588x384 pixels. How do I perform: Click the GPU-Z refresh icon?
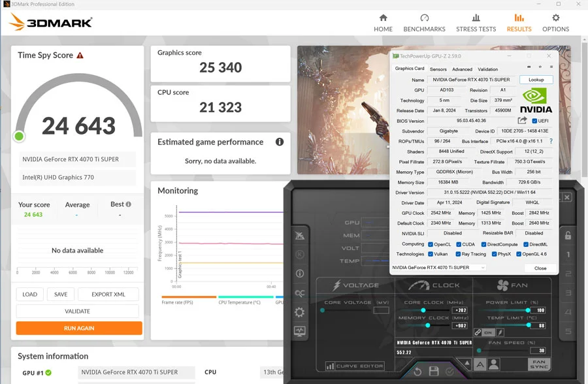point(540,67)
